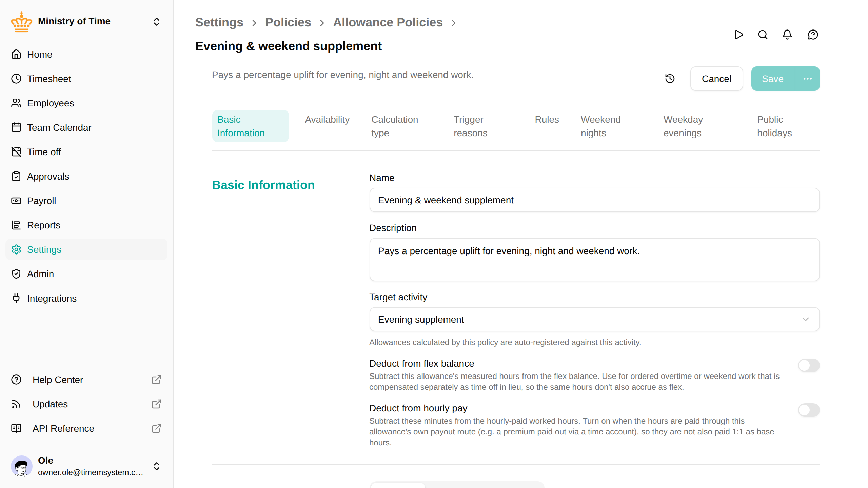Screen dimensions: 868x488
Task: Open API Reference external link
Action: (86, 428)
